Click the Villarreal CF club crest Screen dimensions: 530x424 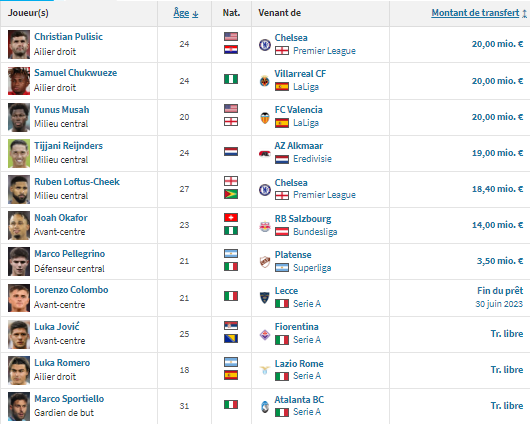click(265, 81)
